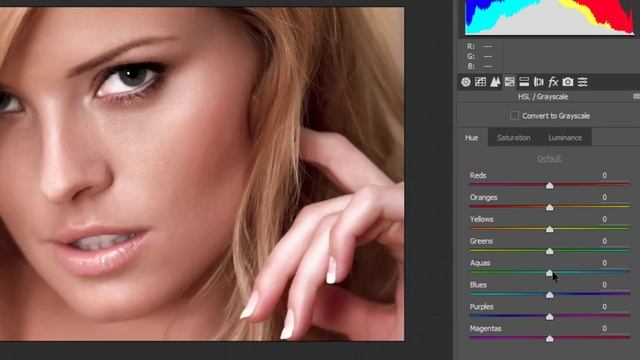Screen dimensions: 640x360
Task: Enable the Convert to Grayscale checkbox
Action: click(x=514, y=116)
